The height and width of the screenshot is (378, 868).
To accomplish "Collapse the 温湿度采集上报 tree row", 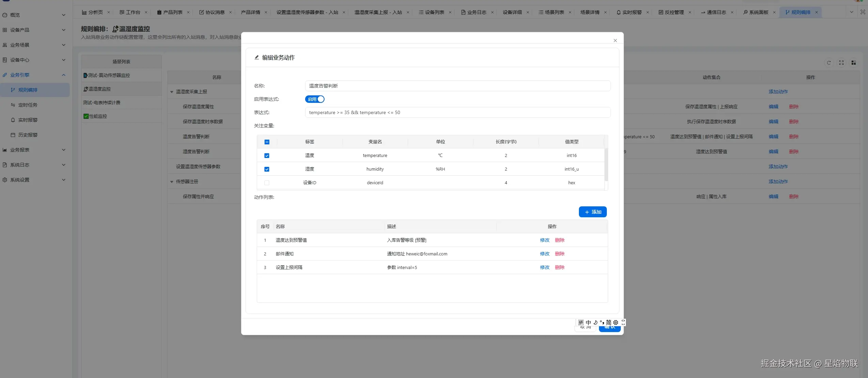I will click(172, 92).
